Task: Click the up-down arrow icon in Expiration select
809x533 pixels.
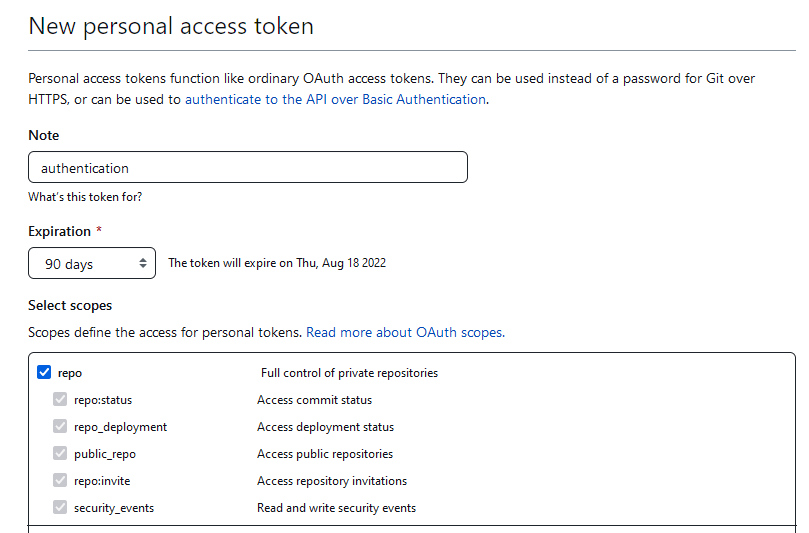Action: tap(143, 263)
